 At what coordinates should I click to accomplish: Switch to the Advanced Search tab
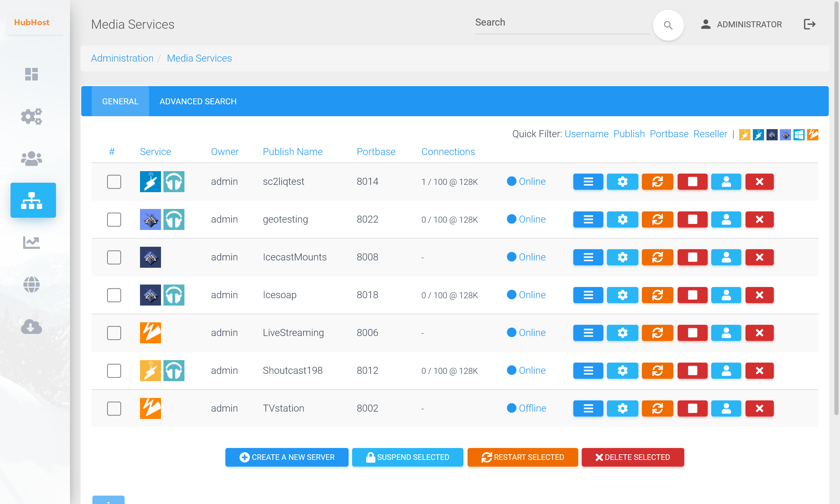pos(198,101)
